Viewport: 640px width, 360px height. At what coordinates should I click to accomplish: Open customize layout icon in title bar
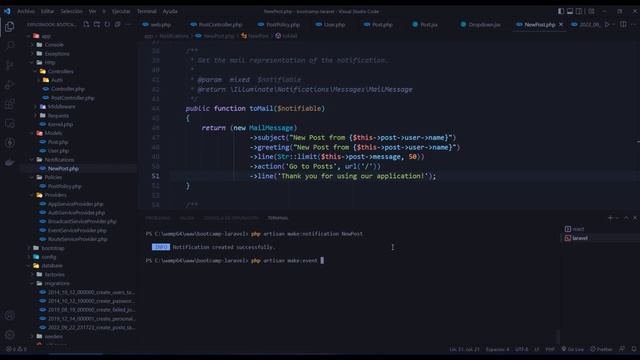pos(591,11)
